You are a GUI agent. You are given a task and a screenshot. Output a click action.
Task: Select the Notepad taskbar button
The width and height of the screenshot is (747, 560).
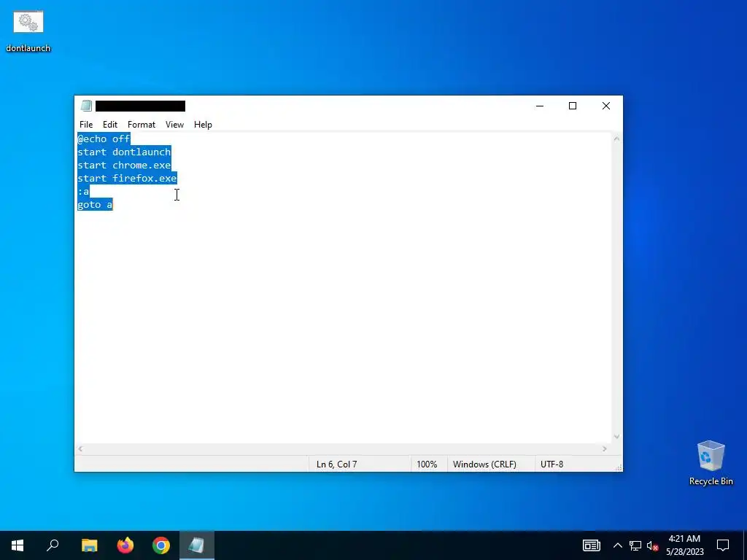(197, 545)
